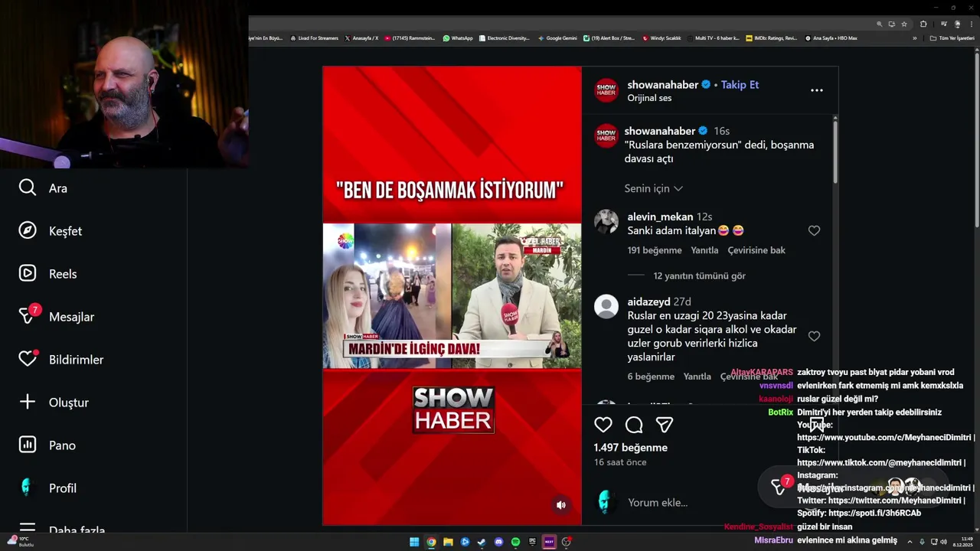Screen dimensions: 980x551
Task: Click the browser zoom magnifier icon
Action: coord(880,24)
